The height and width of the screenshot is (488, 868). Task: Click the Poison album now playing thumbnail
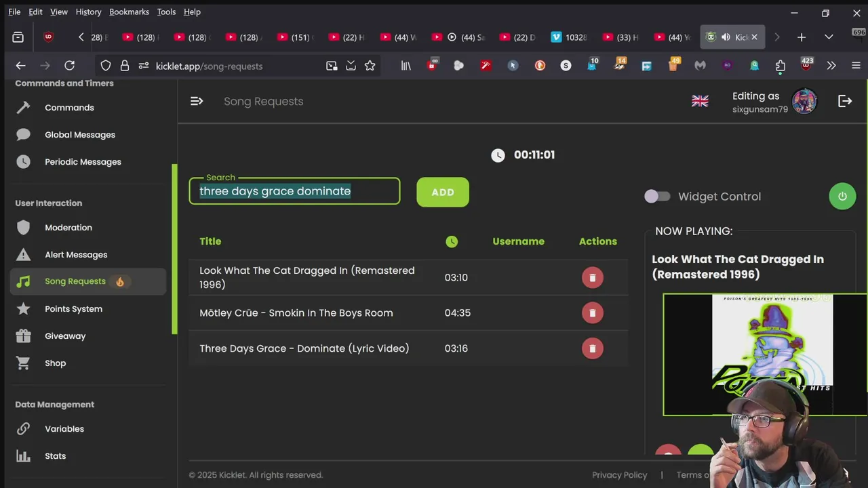point(765,354)
